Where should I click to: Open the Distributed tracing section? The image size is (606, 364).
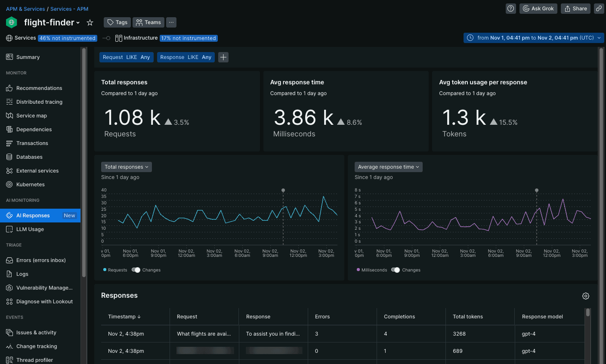click(39, 102)
